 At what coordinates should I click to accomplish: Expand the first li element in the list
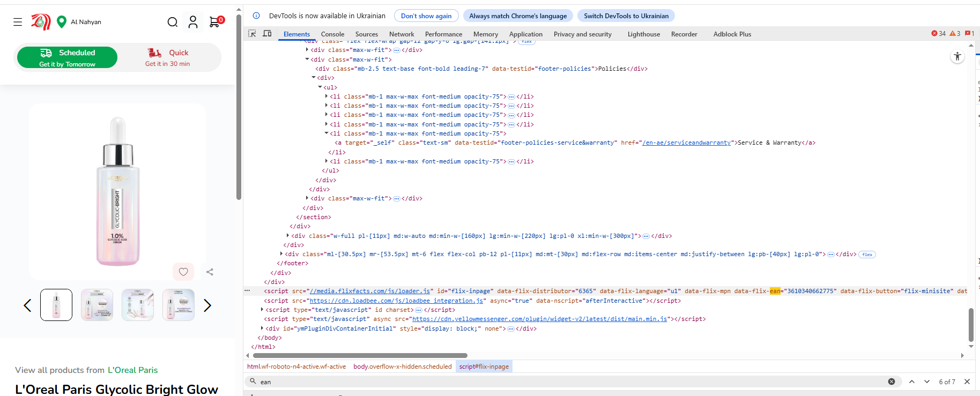326,96
